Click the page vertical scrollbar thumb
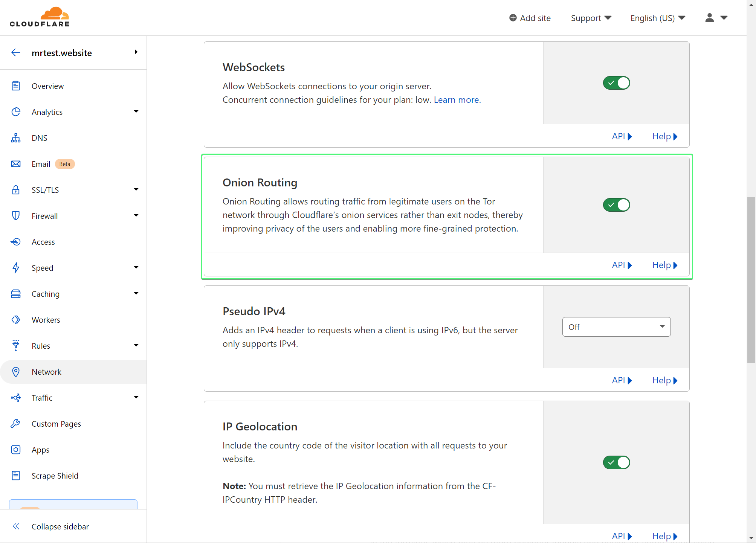The width and height of the screenshot is (756, 543). pos(751,280)
